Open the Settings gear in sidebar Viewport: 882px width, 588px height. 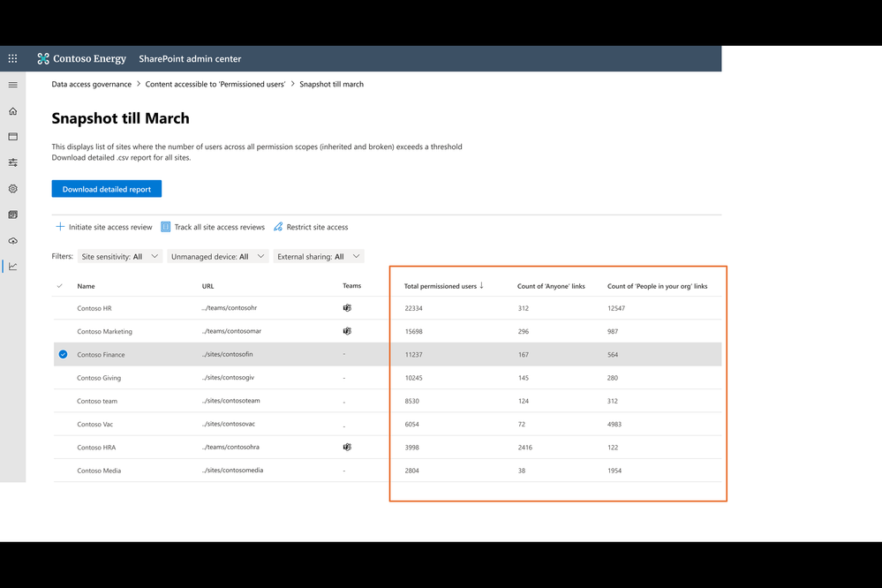[x=13, y=189]
